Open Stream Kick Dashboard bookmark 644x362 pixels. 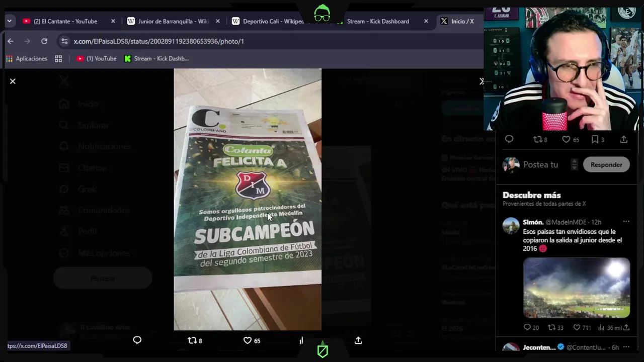pos(156,58)
